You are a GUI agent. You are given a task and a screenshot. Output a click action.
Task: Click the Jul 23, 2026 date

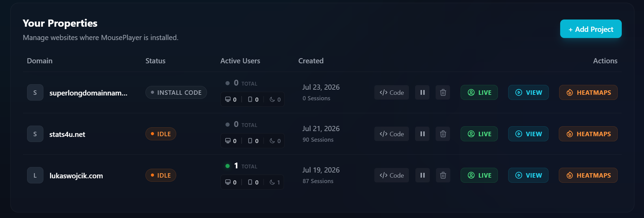(321, 87)
